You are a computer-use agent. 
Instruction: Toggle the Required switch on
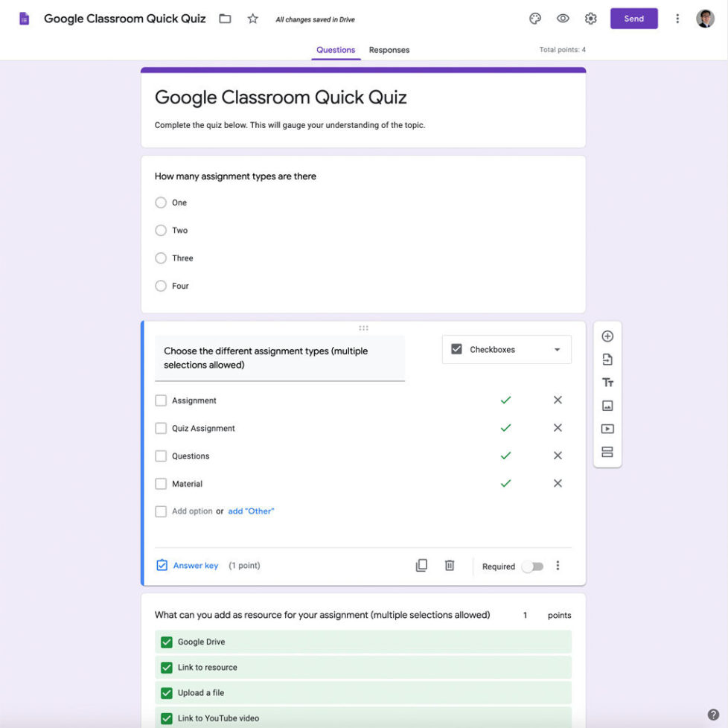532,566
